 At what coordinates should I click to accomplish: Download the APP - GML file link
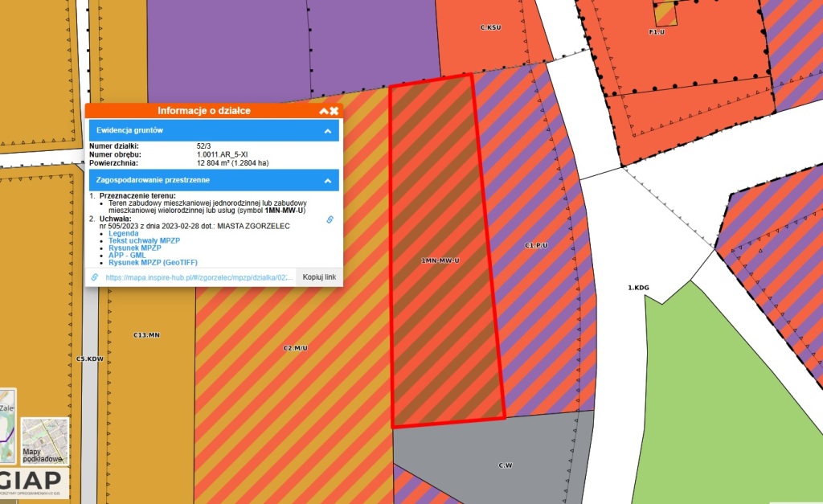click(127, 256)
